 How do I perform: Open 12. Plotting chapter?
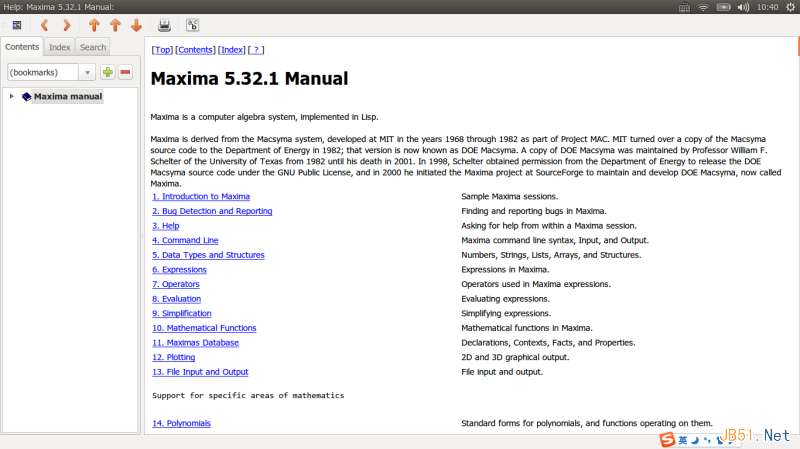point(173,357)
